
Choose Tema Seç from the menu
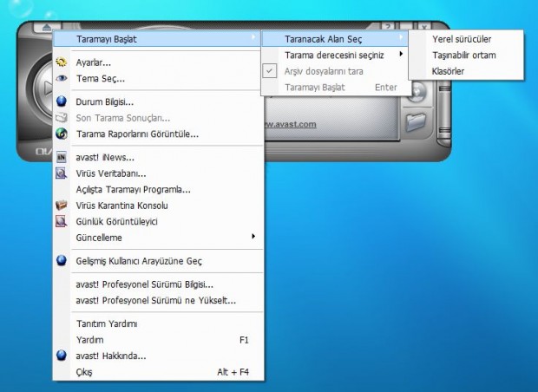158,79
